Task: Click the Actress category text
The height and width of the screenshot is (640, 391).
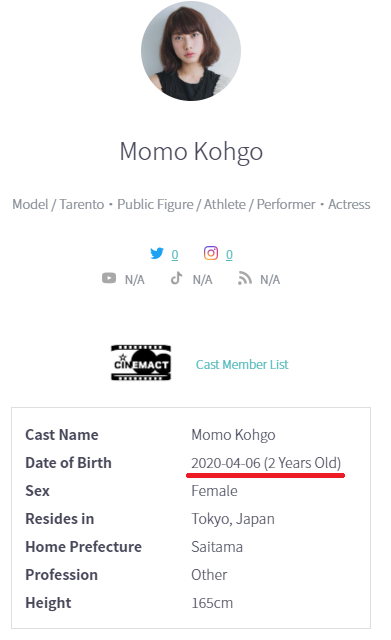Action: (349, 204)
